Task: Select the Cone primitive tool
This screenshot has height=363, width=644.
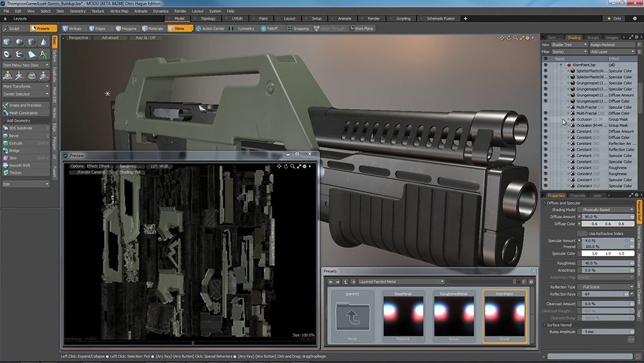Action: 44,42
